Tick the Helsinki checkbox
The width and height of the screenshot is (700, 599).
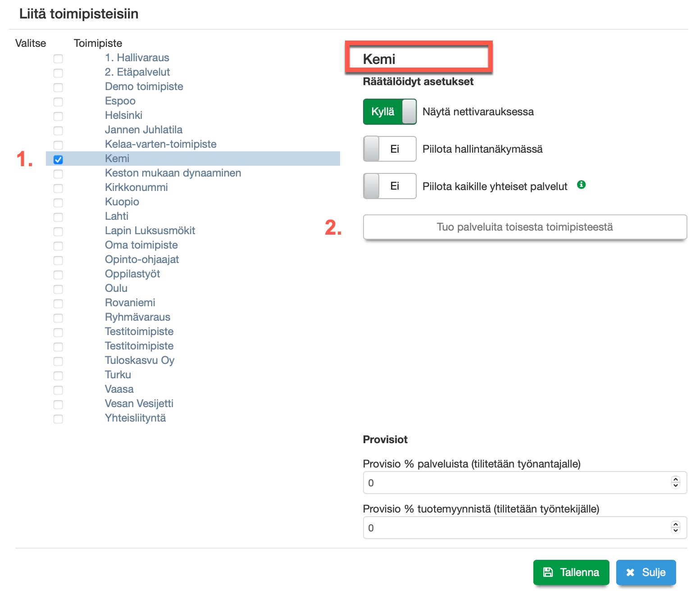[x=58, y=116]
